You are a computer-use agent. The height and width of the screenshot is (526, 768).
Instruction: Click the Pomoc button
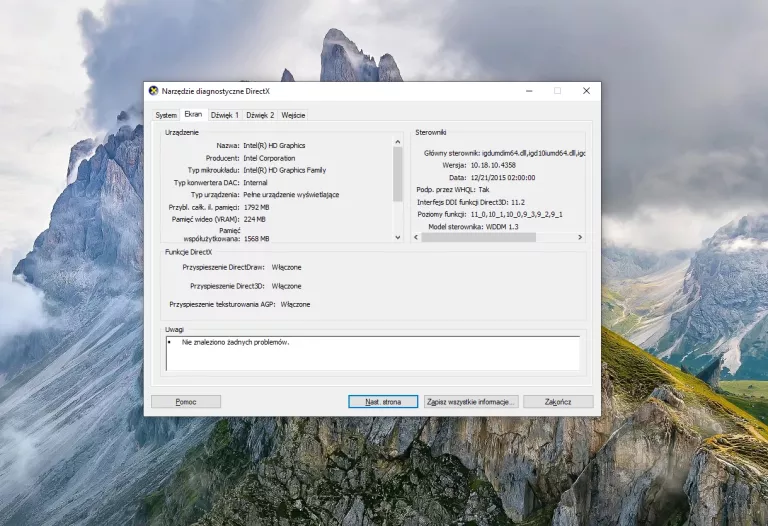186,402
